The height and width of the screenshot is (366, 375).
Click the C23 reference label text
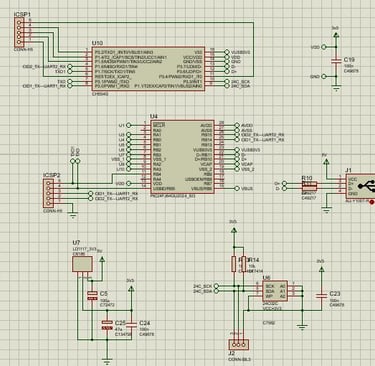tap(335, 294)
